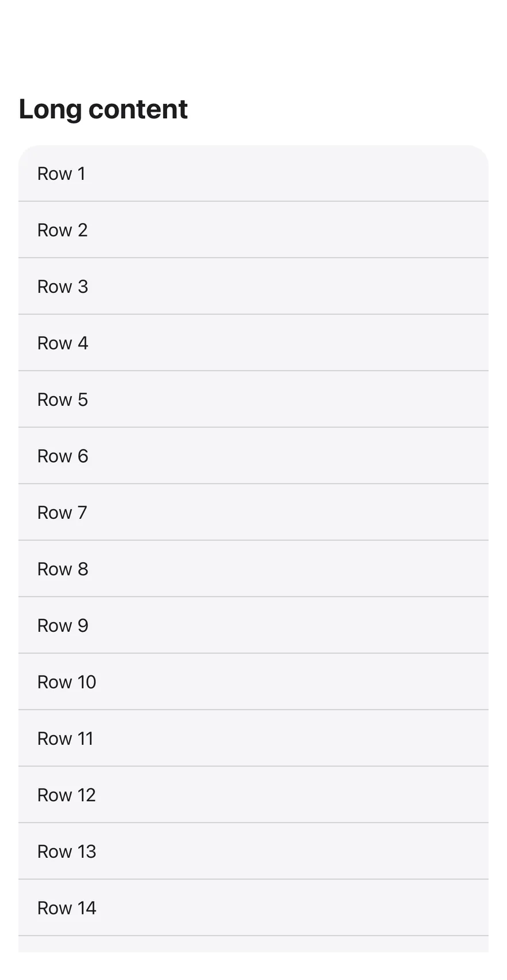Choose the Row 9 entry
The width and height of the screenshot is (507, 980).
click(x=253, y=625)
